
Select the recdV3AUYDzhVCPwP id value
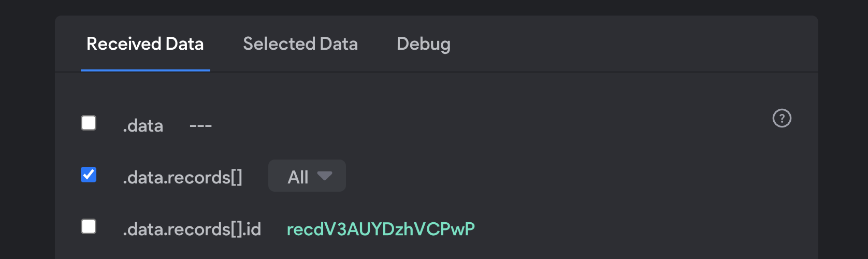[x=381, y=229]
